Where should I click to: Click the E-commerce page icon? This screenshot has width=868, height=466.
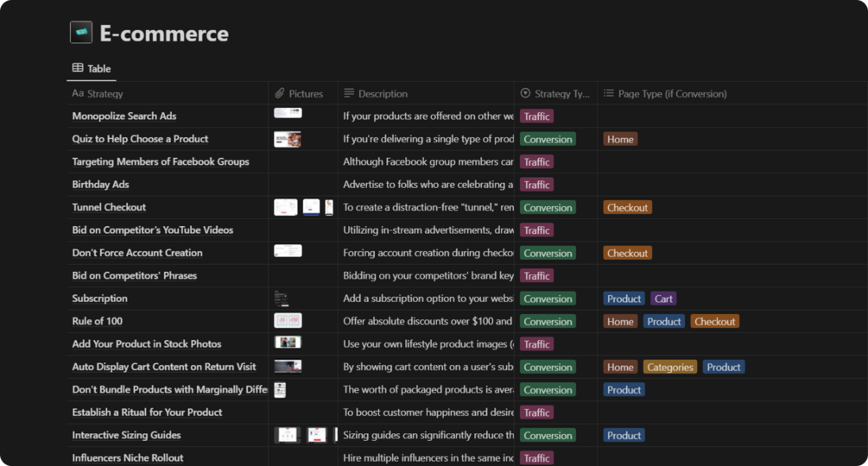point(81,33)
